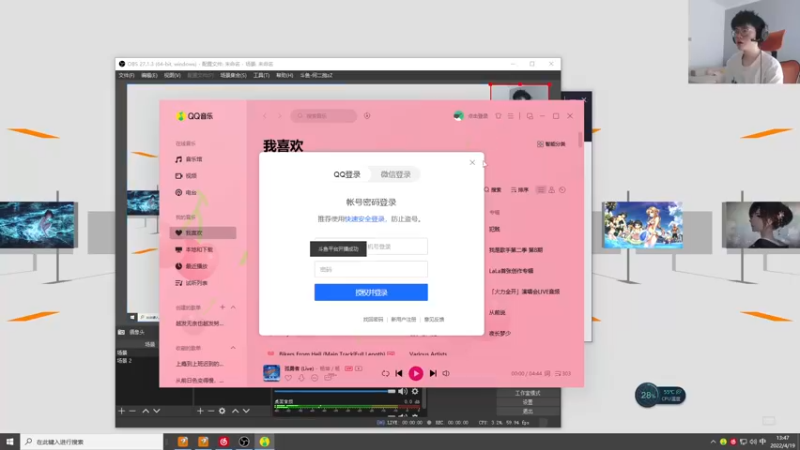Open the 新用户注册 link
The image size is (800, 450).
pos(404,319)
